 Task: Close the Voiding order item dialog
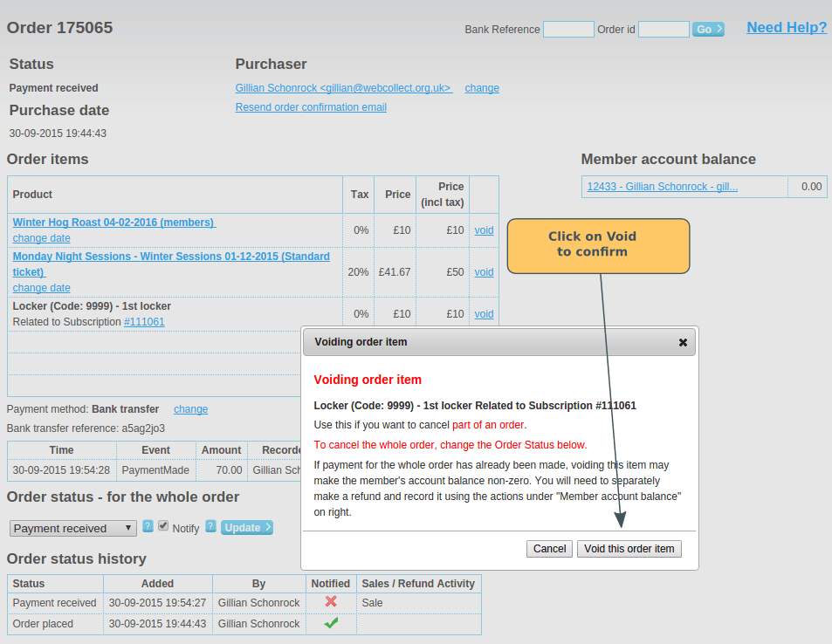(683, 343)
